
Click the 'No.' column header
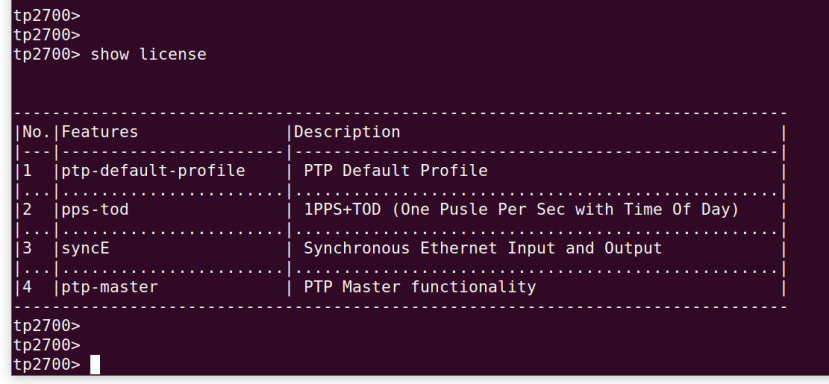click(x=36, y=132)
